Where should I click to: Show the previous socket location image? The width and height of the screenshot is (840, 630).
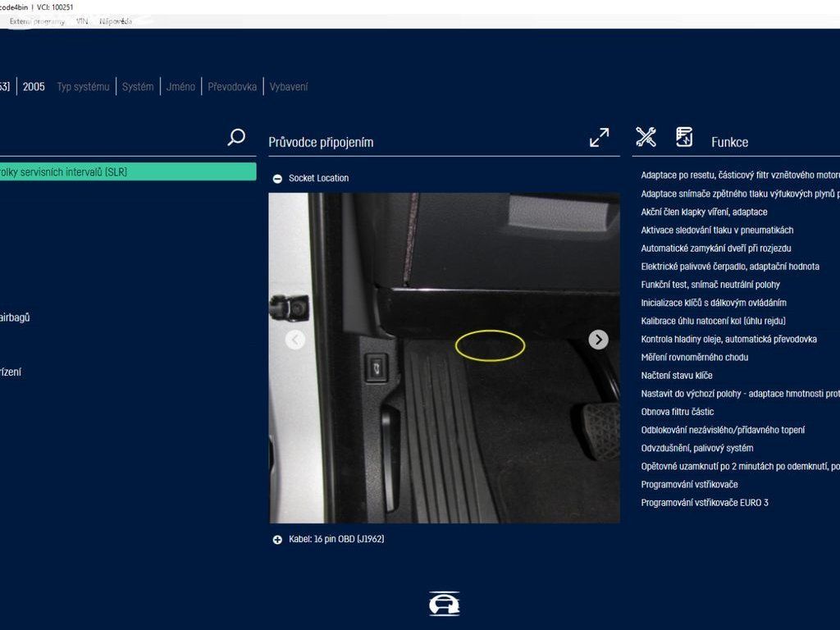click(295, 340)
